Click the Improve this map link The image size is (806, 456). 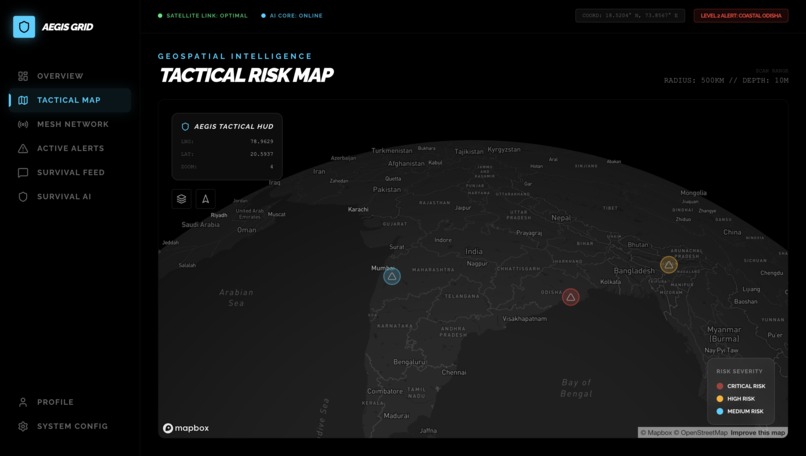758,433
